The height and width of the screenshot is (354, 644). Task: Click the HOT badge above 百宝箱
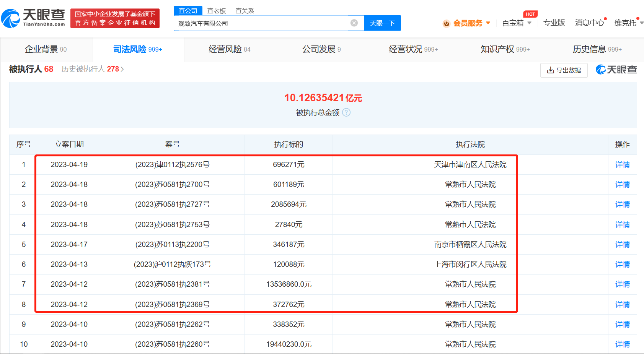coord(530,14)
